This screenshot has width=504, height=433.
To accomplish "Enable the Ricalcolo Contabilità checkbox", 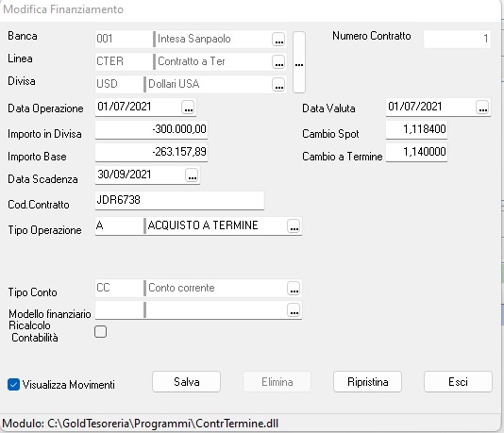I will click(101, 331).
